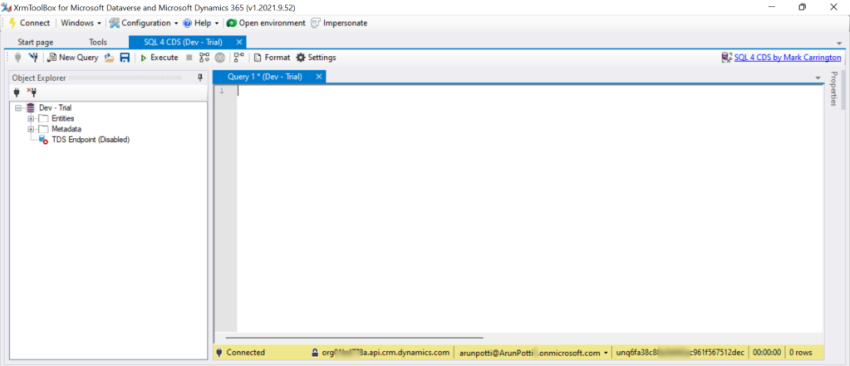Click the Entities folder icon
Viewport: 850px width, 366px height.
pos(43,118)
